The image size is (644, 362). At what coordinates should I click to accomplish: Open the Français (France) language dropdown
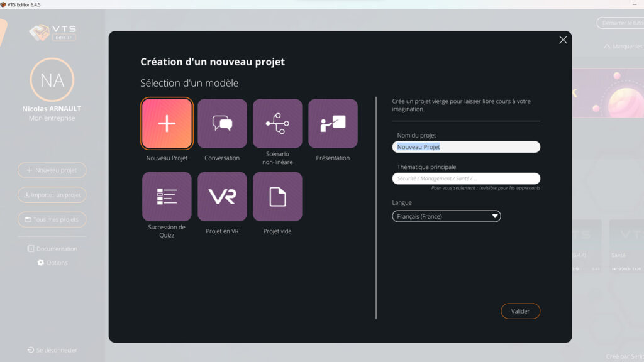(x=447, y=216)
